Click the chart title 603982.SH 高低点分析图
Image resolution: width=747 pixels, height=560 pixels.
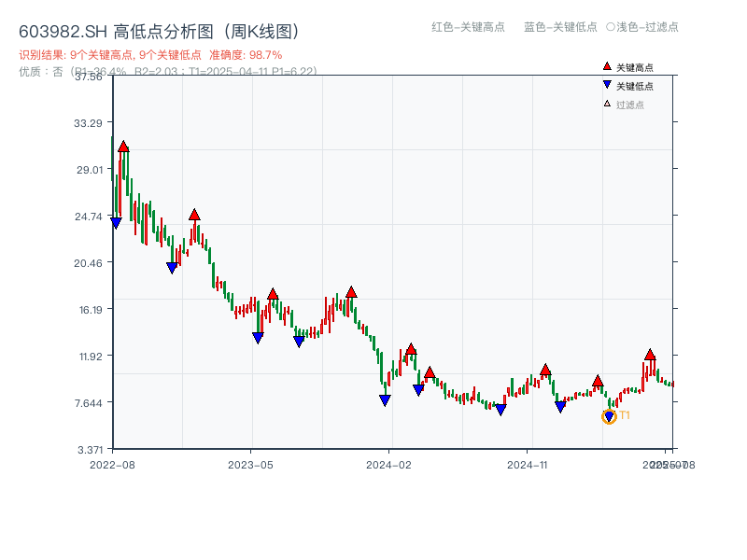(x=160, y=32)
